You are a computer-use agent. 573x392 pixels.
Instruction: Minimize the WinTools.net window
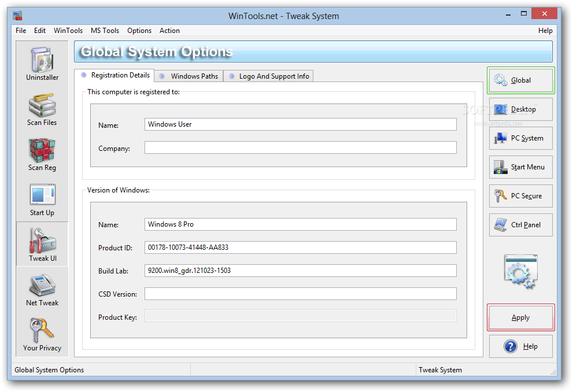tap(508, 14)
